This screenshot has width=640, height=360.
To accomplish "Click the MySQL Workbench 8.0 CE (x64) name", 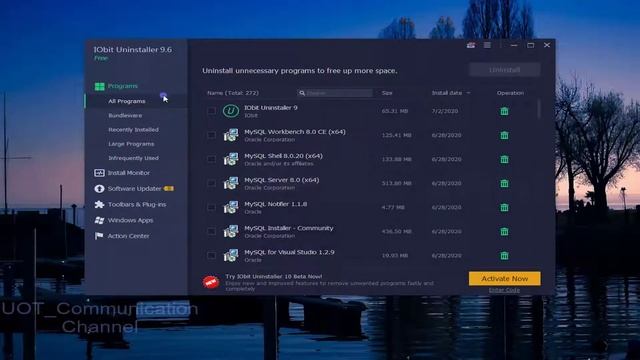I will (295, 132).
